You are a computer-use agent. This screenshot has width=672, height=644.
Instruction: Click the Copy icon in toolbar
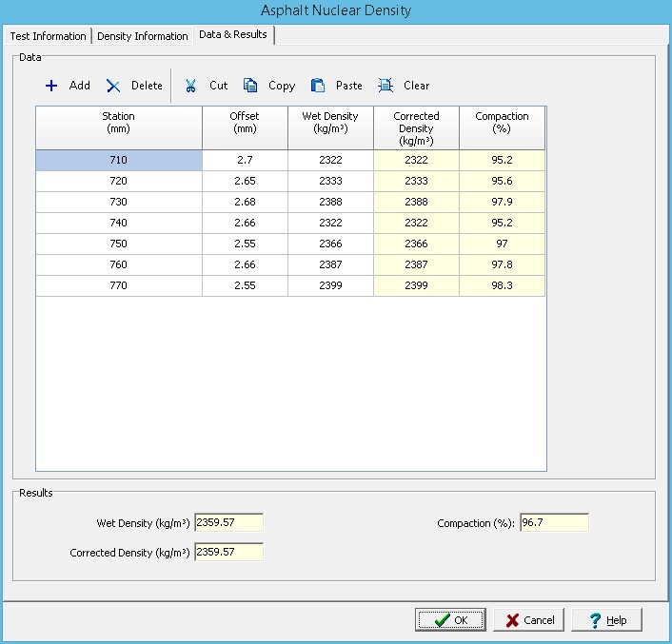pyautogui.click(x=250, y=86)
